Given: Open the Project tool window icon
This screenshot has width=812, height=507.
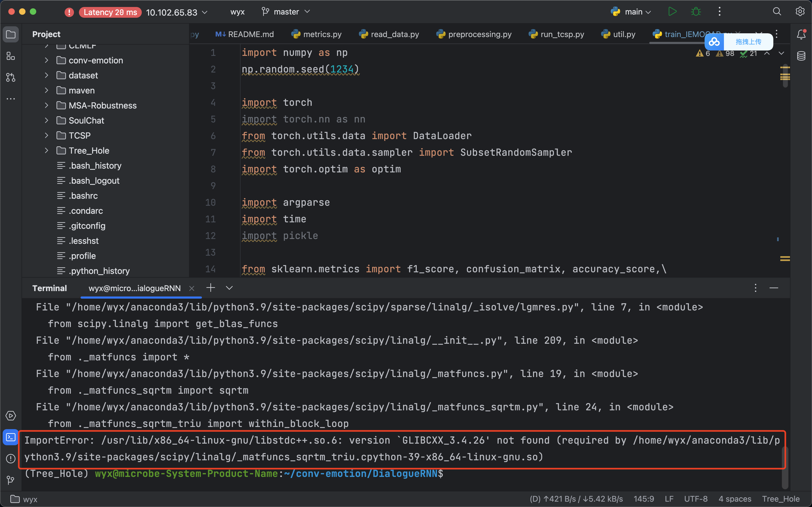Looking at the screenshot, I should coord(11,34).
